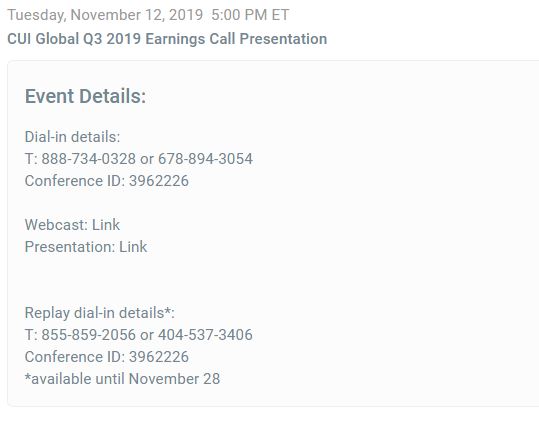
Task: Click the Tuesday, November 12, 2019 date
Action: coord(105,15)
